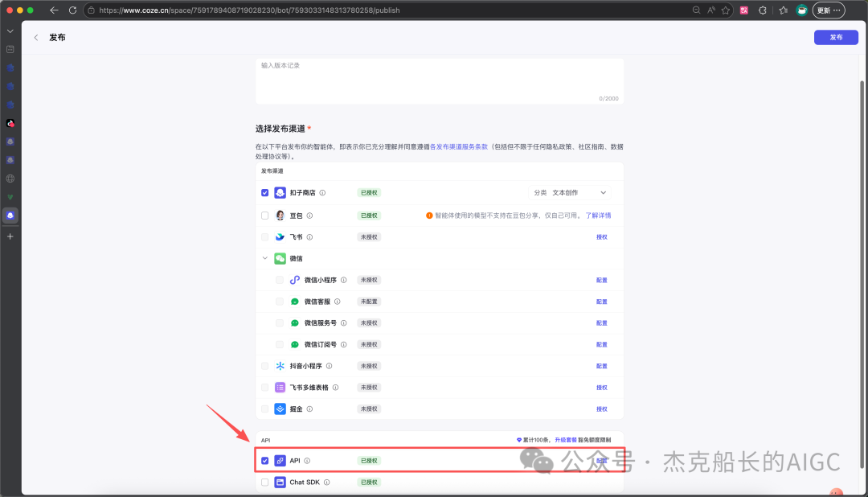Click the 飞书多维表格 purple icon
The image size is (868, 497).
click(280, 388)
